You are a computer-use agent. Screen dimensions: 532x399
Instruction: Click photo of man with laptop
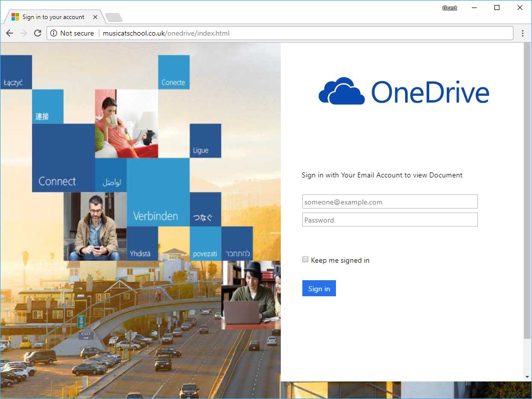click(x=251, y=295)
